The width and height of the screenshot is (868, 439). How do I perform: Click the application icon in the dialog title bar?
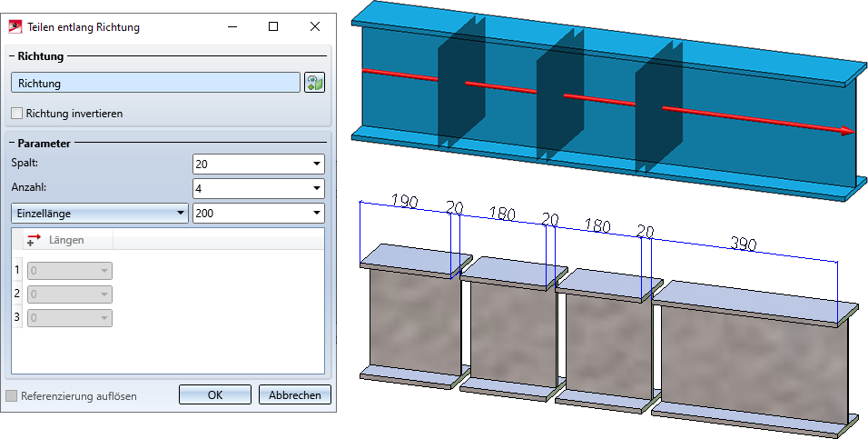pyautogui.click(x=15, y=26)
